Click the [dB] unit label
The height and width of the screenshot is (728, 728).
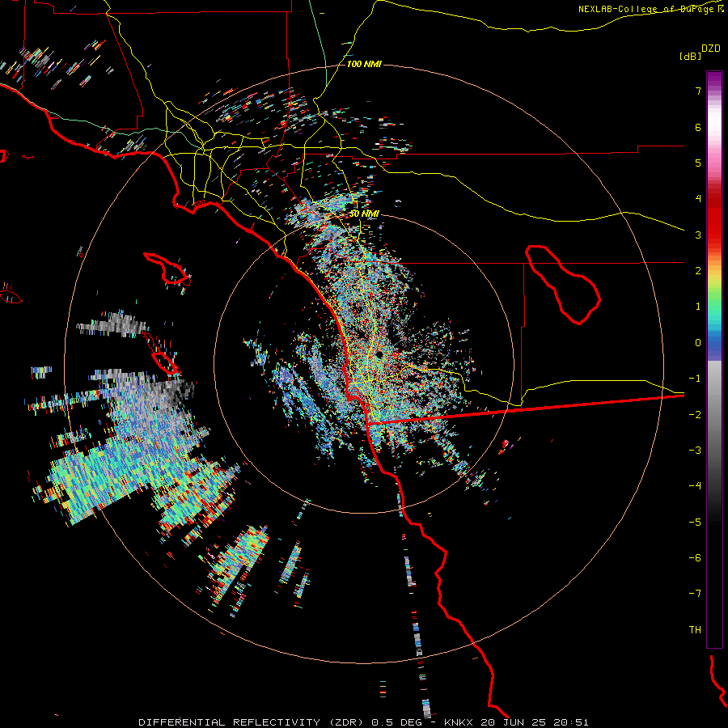690,56
